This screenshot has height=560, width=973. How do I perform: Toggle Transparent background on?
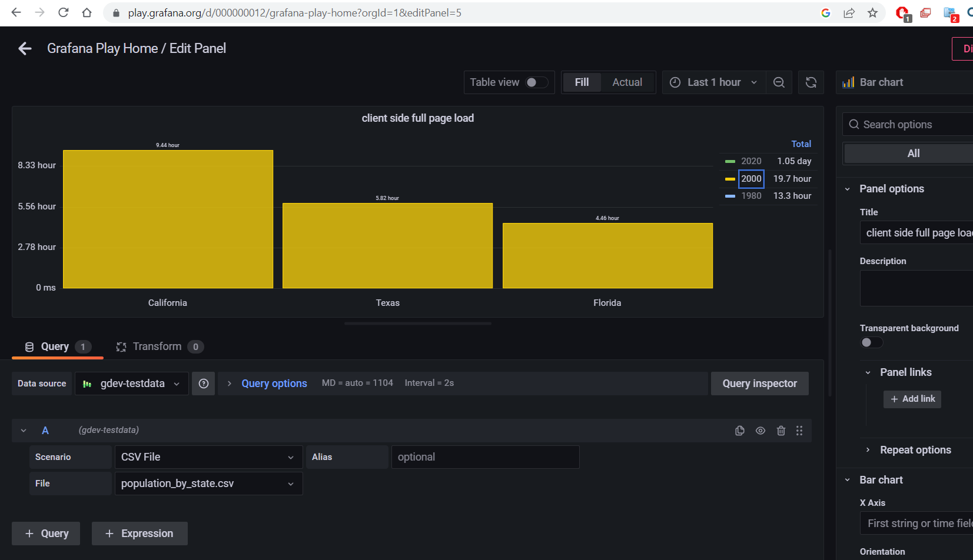(871, 342)
